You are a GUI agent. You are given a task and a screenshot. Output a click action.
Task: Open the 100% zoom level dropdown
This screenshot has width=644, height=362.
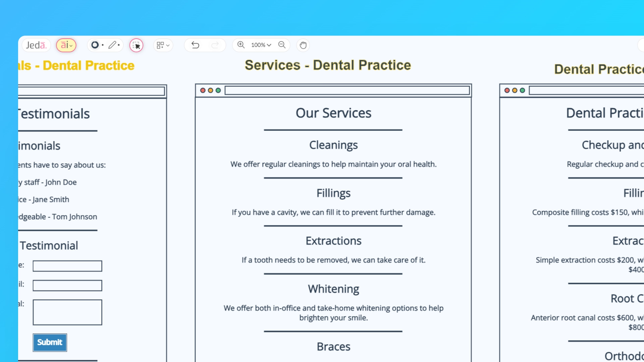tap(261, 45)
